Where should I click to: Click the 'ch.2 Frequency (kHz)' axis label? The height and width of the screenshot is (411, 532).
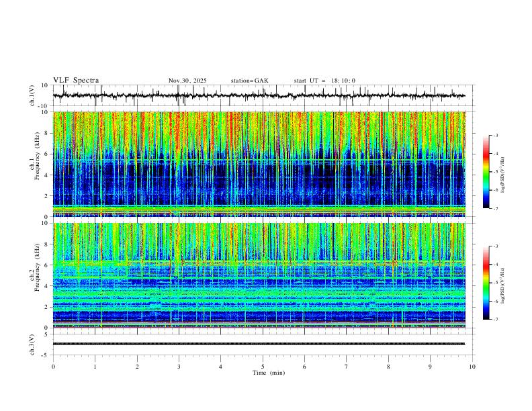tap(36, 267)
